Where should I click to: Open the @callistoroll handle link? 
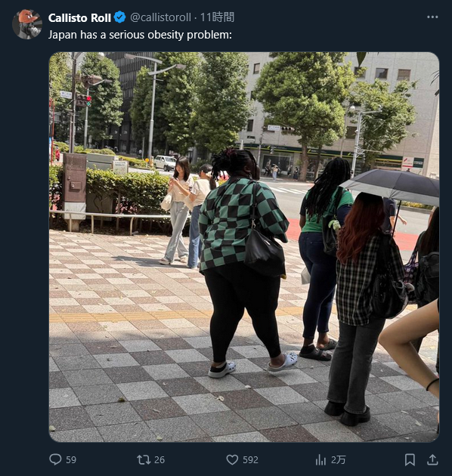pos(161,17)
